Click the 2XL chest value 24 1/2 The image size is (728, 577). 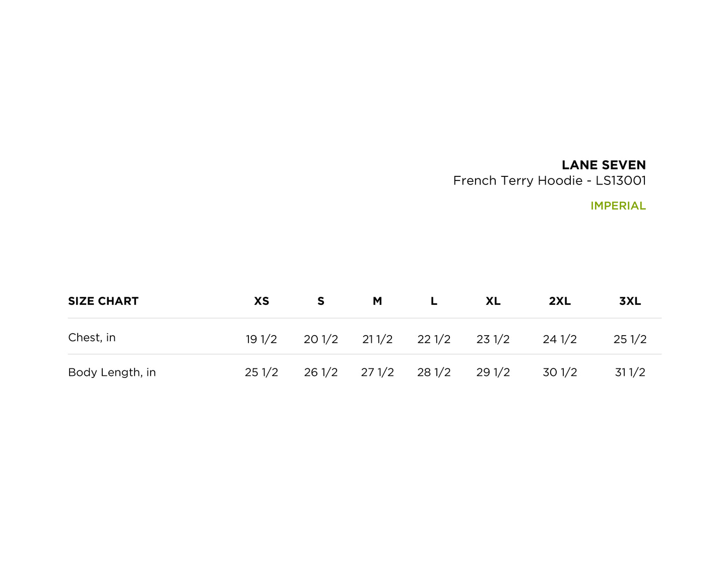(x=560, y=339)
